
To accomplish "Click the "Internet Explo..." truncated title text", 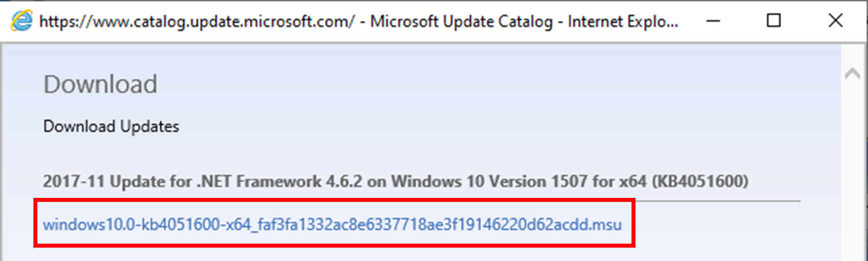I will pos(623,21).
